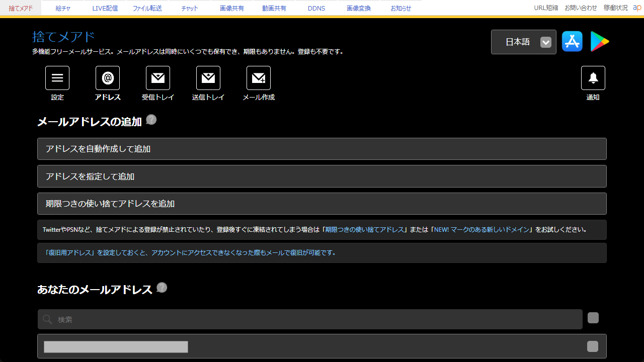Toggle the select-all checkbox beside search
Image resolution: width=644 pixels, height=362 pixels.
click(593, 318)
